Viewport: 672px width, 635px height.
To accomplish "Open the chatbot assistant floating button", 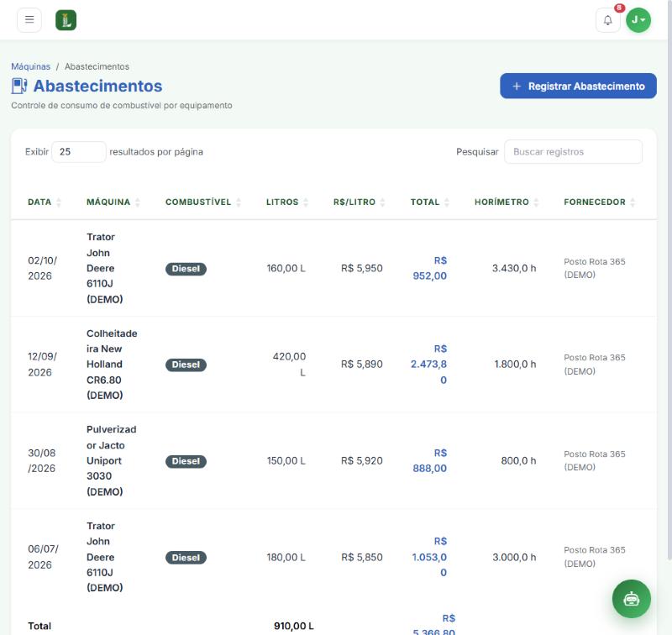I will (x=632, y=599).
